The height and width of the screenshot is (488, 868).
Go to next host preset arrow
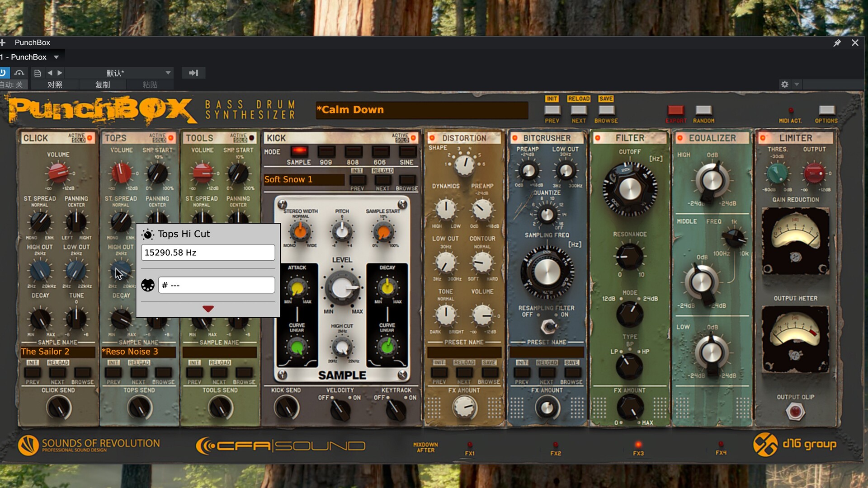60,73
